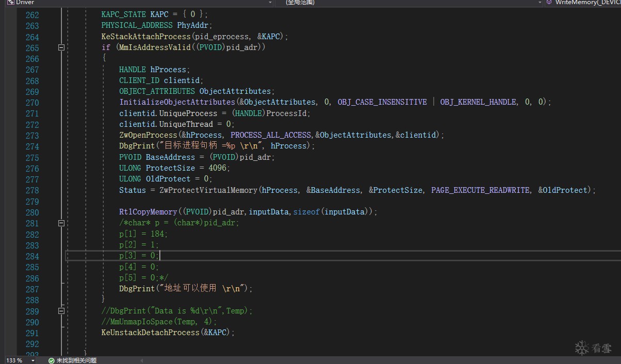Click line number 279 in the gutter
621x364 pixels.
(32, 201)
